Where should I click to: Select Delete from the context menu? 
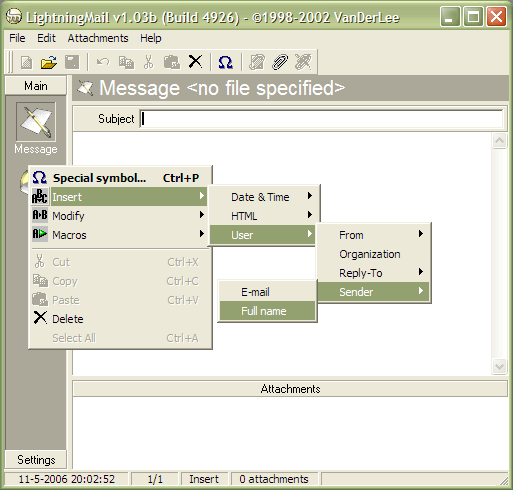click(120, 319)
